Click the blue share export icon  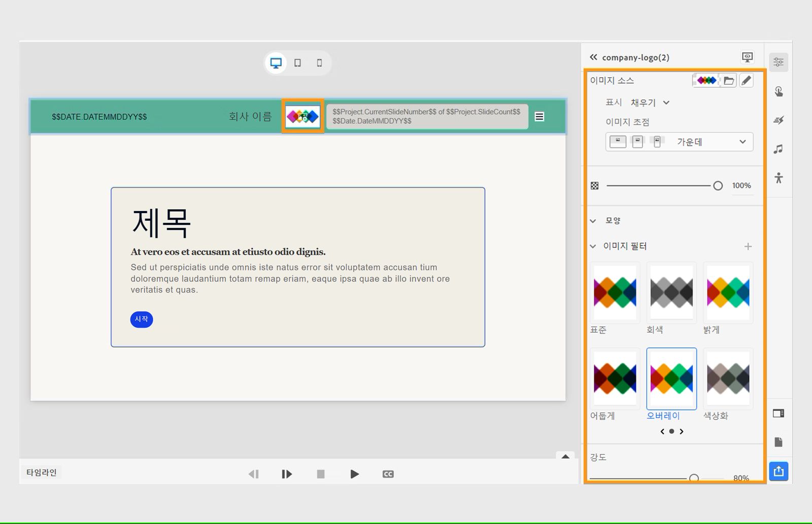(x=779, y=471)
